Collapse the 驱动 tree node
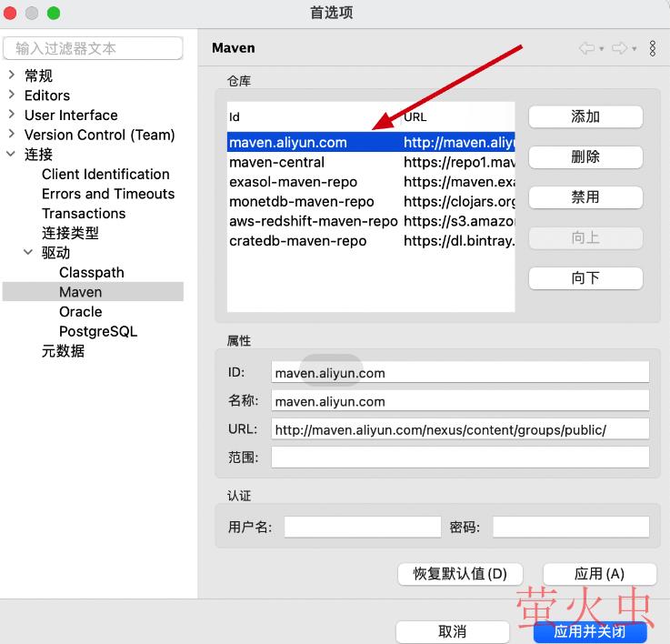Screen dimensions: 670x644 pyautogui.click(x=28, y=253)
